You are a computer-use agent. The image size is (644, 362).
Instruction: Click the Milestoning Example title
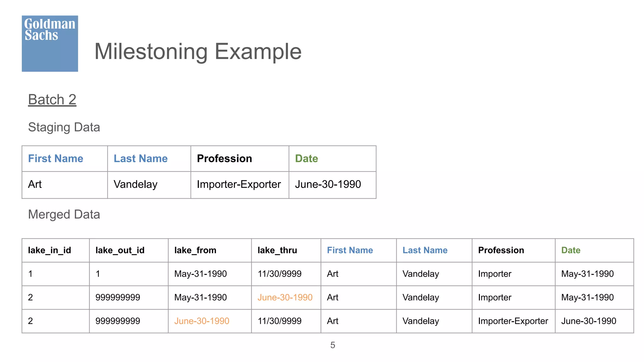click(x=198, y=52)
